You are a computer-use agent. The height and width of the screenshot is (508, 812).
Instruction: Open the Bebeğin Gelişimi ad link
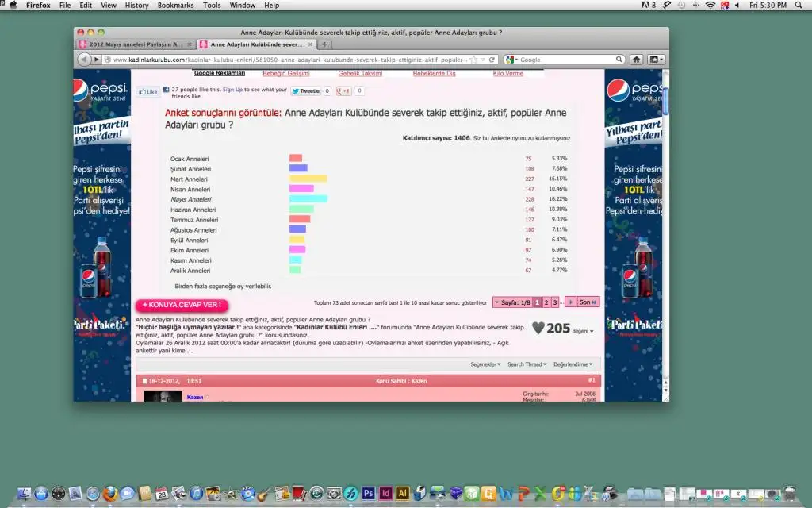pos(285,74)
